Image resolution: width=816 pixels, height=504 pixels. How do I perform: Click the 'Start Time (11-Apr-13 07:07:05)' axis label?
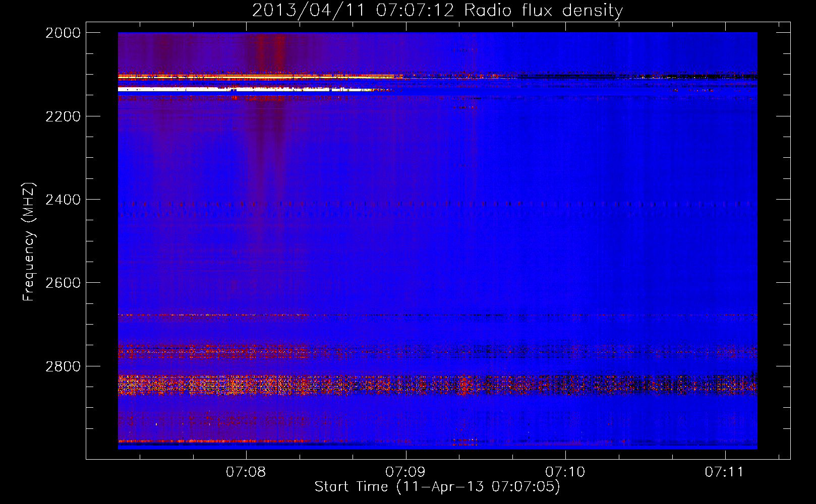[x=437, y=487]
